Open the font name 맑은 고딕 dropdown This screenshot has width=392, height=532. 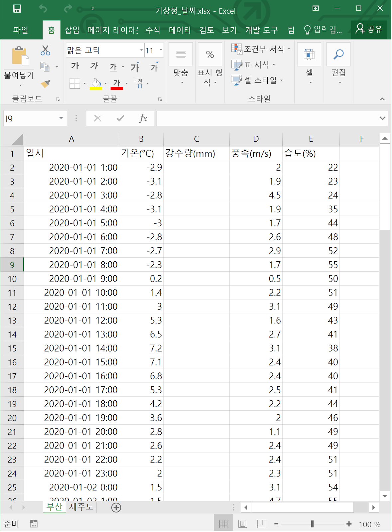click(x=142, y=50)
